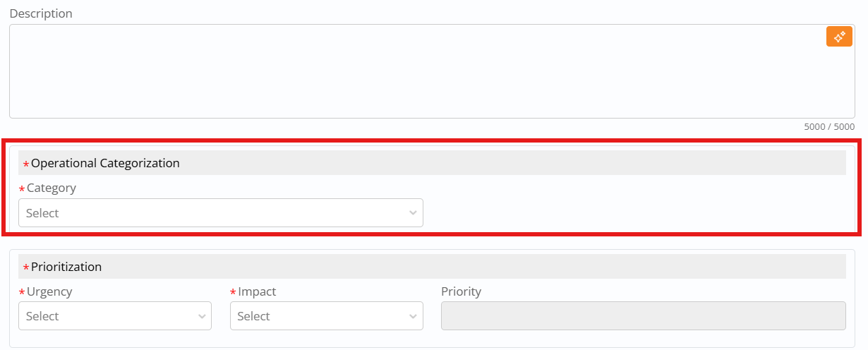This screenshot has height=350, width=868.
Task: Click the Impact dropdown chevron arrow
Action: click(x=414, y=316)
